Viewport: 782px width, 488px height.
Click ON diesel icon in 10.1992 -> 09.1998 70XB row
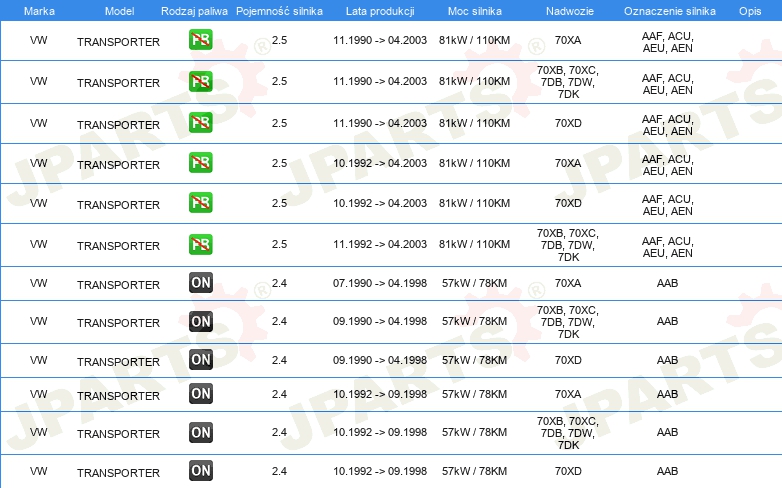(x=200, y=432)
